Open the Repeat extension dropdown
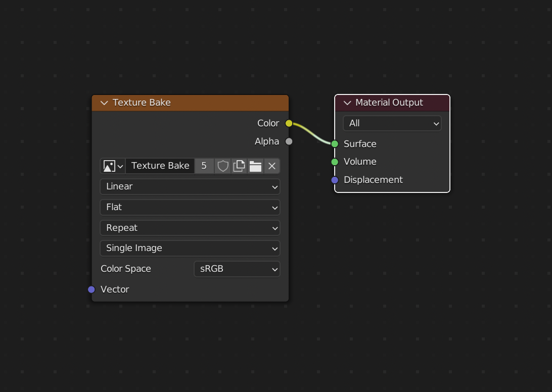This screenshot has width=552, height=392. (x=190, y=228)
